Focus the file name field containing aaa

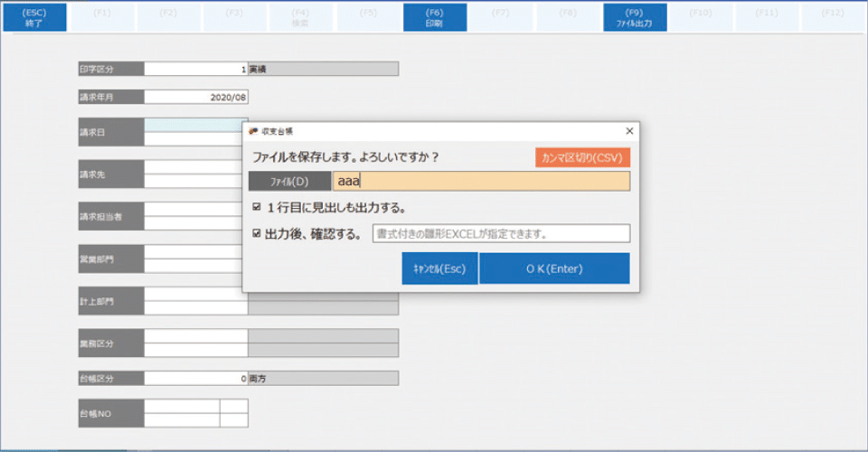[x=480, y=181]
